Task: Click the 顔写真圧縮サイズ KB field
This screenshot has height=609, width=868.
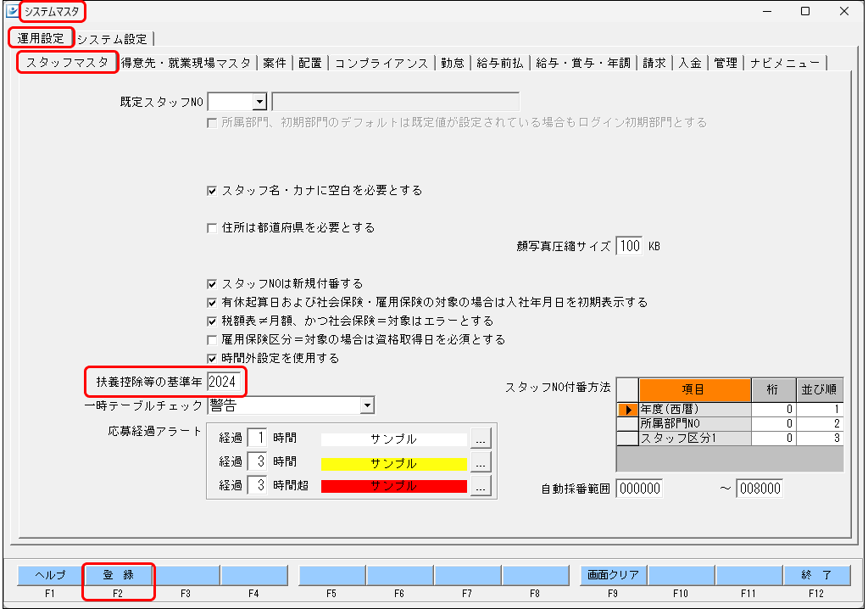Action: (x=630, y=246)
